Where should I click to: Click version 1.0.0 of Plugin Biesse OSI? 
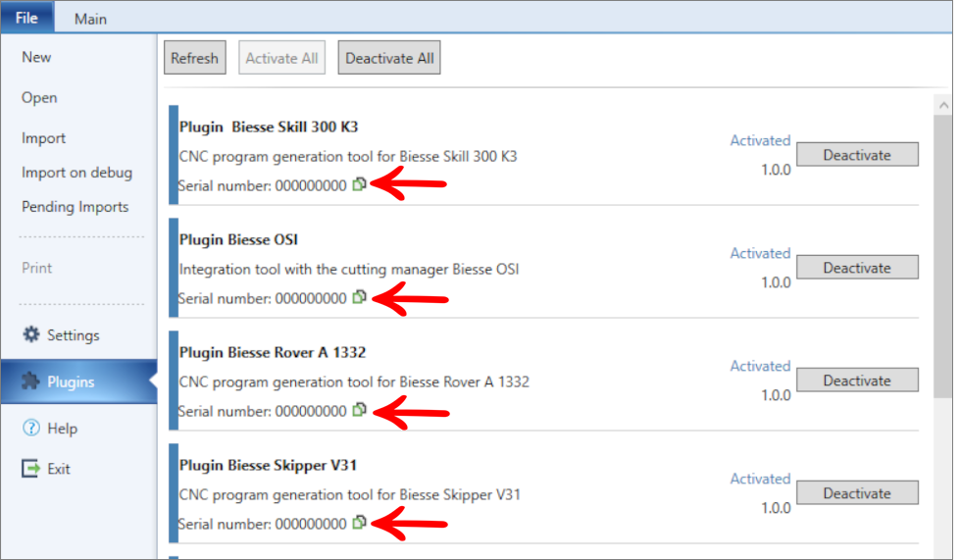click(776, 282)
